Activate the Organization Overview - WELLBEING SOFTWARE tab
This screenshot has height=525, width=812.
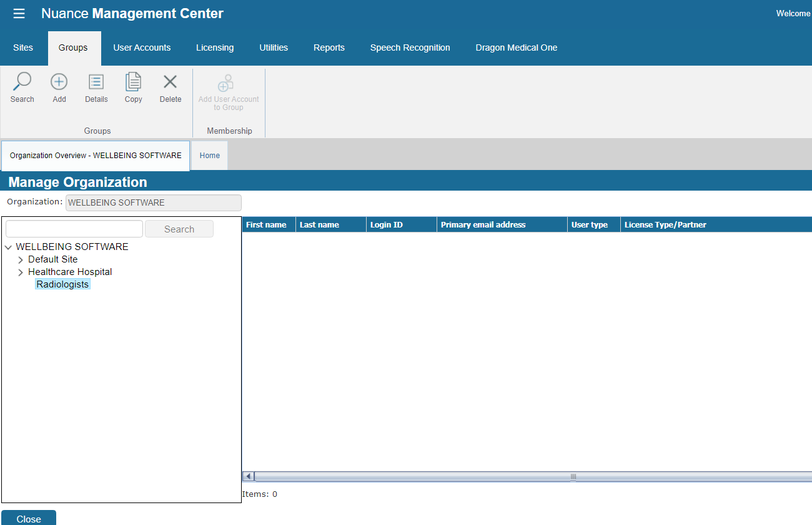pyautogui.click(x=96, y=156)
